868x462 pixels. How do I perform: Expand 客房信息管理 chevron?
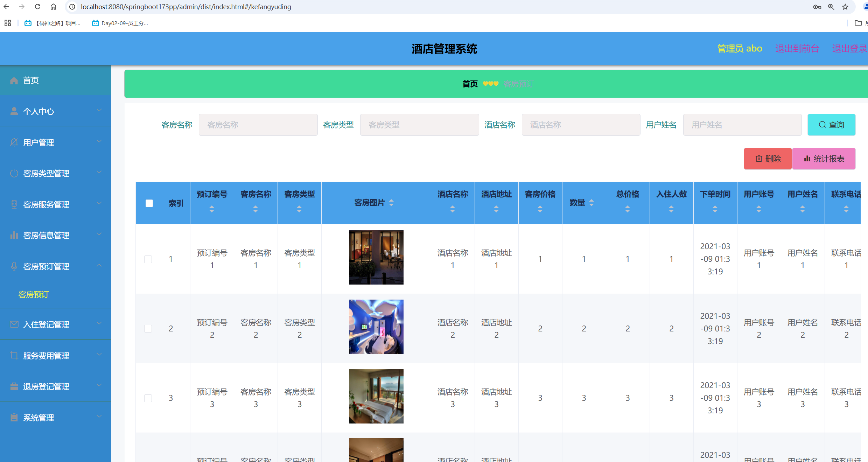99,234
